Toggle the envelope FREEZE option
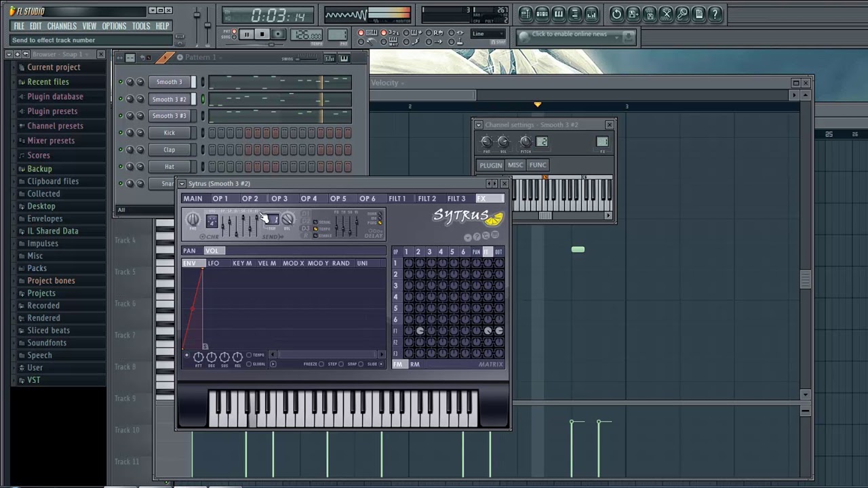The height and width of the screenshot is (488, 868). [321, 364]
